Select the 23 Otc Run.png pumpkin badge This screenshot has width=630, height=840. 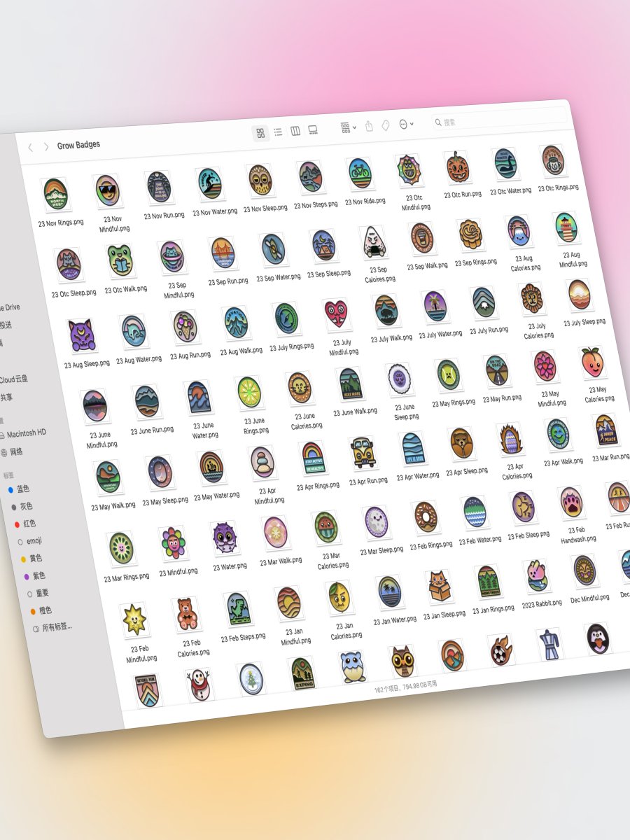coord(456,167)
